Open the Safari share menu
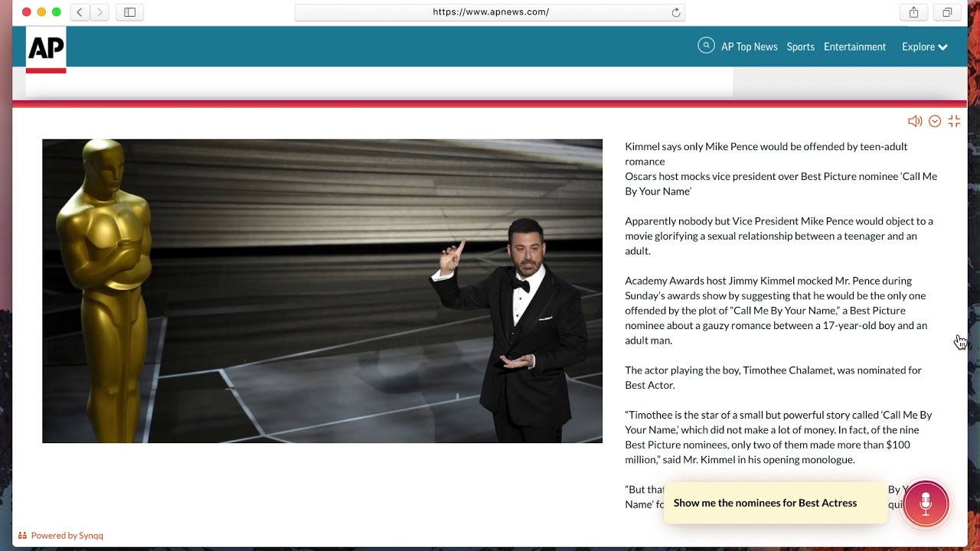This screenshot has height=551, width=980. point(913,12)
